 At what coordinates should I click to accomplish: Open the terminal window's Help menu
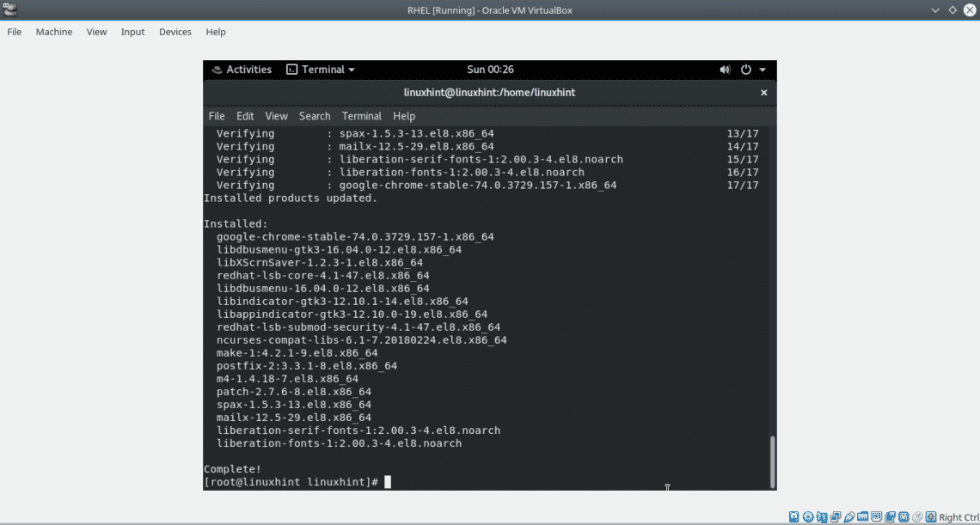404,116
